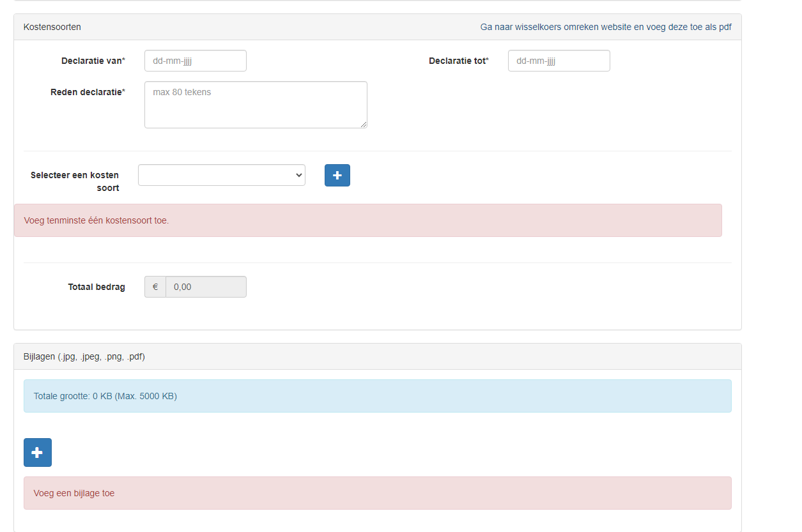Focus the 'Declaratie tot' date field
This screenshot has height=532, width=802.
point(559,61)
